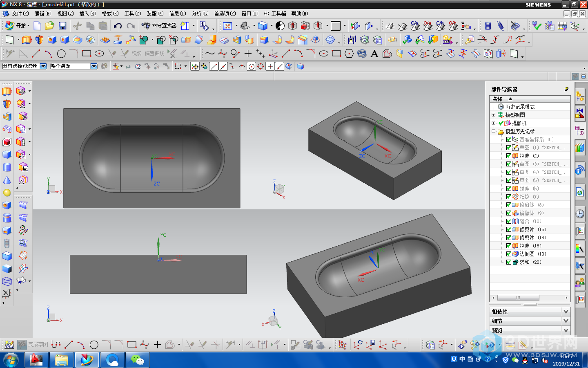Viewport: 588px width, 368px height.
Task: Click the Windows Start button
Action: point(11,360)
